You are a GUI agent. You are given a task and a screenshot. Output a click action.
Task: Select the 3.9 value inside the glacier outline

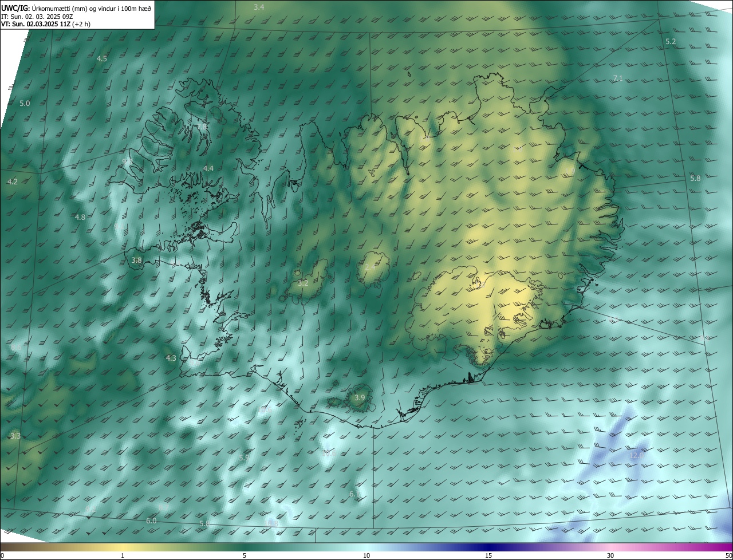pos(360,397)
